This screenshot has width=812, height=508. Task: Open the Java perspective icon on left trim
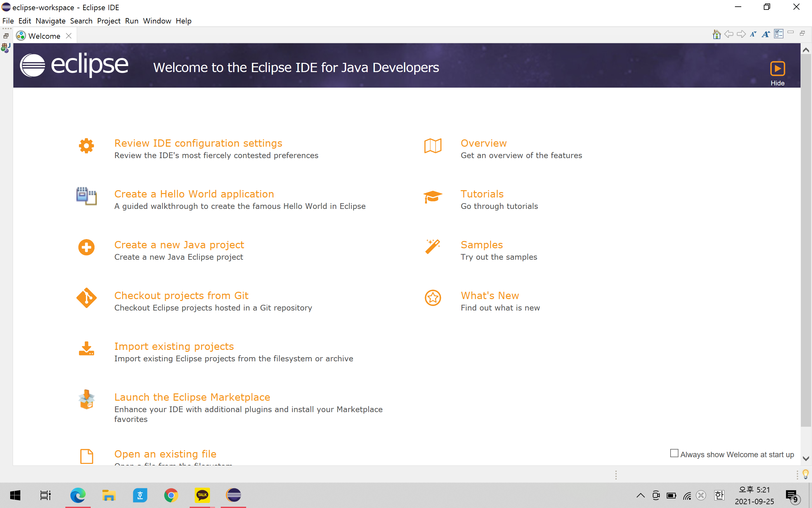tap(6, 48)
